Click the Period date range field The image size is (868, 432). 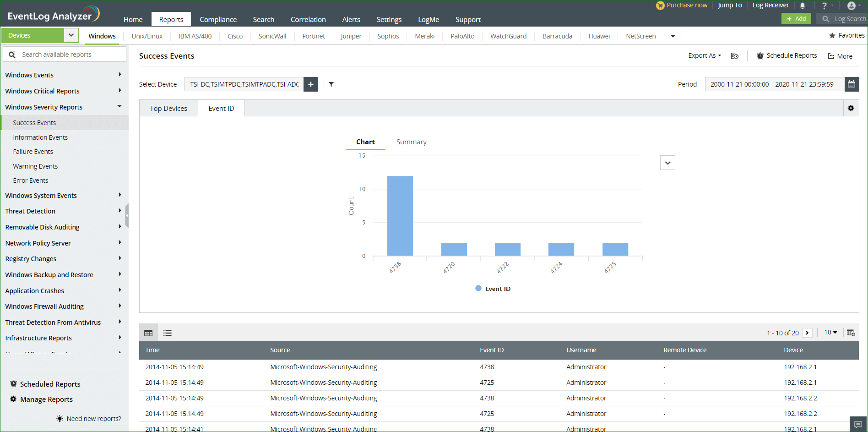(x=775, y=84)
